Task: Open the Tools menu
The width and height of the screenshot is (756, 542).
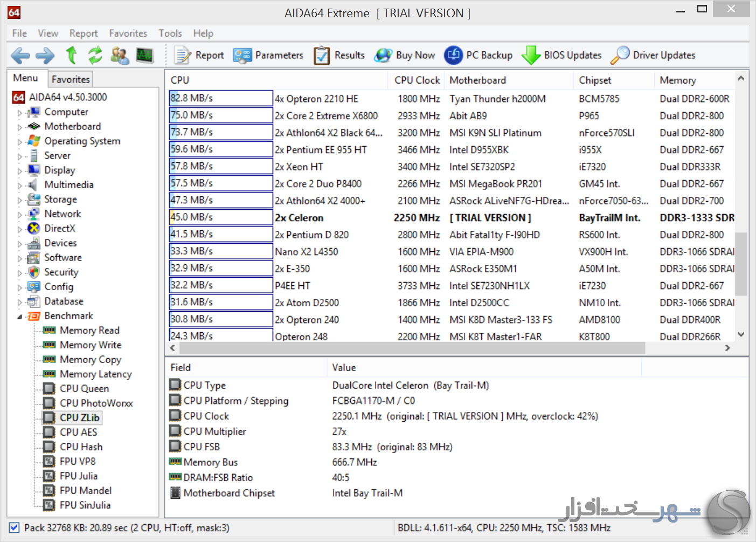Action: [170, 33]
